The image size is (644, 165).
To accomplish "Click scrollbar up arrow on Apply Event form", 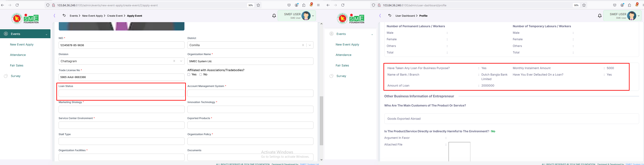I will point(322,24).
